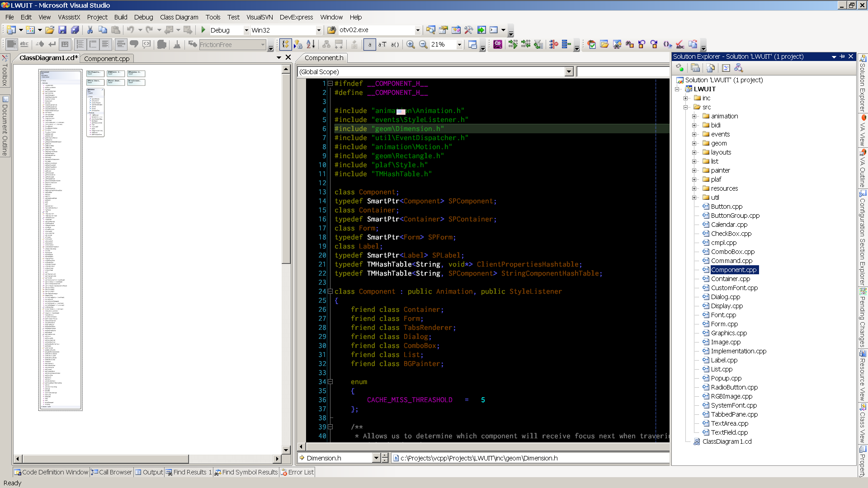Image resolution: width=868 pixels, height=488 pixels.
Task: Click the Refresh icon in Solution Explorer toolbar
Action: tap(679, 68)
